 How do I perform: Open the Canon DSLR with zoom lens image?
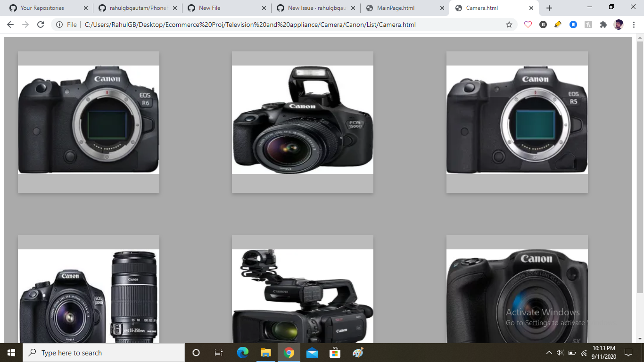(89, 296)
